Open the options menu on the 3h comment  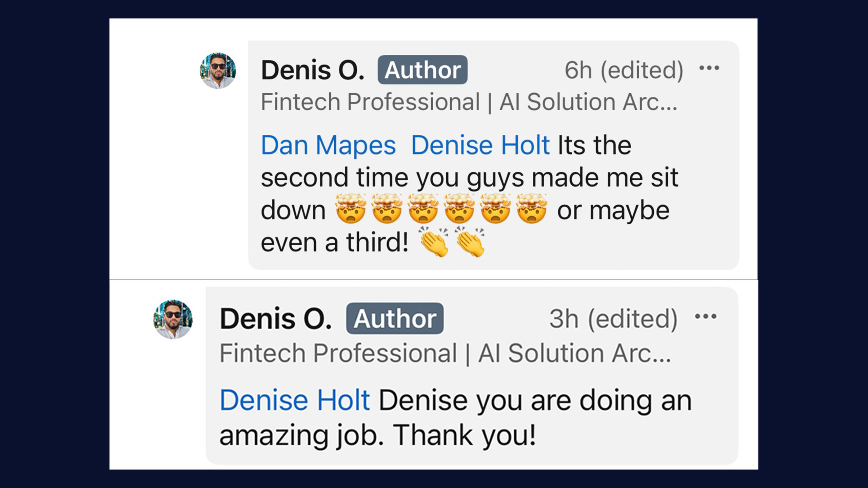coord(705,317)
